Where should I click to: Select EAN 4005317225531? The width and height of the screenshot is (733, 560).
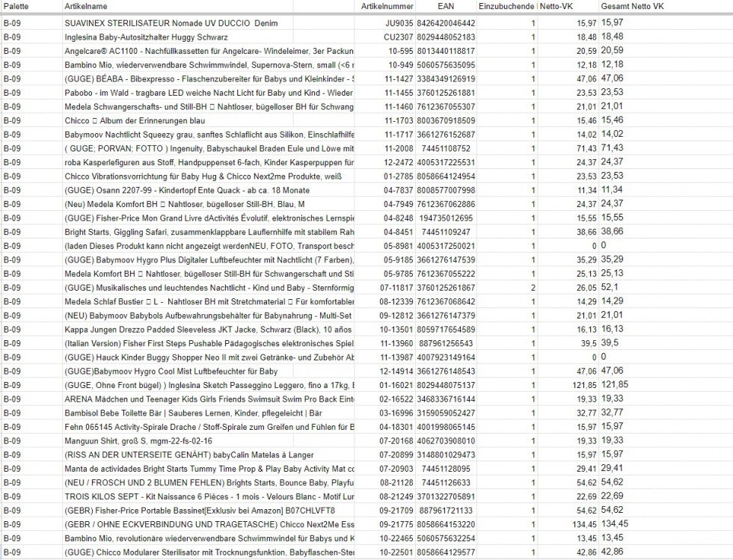click(446, 162)
